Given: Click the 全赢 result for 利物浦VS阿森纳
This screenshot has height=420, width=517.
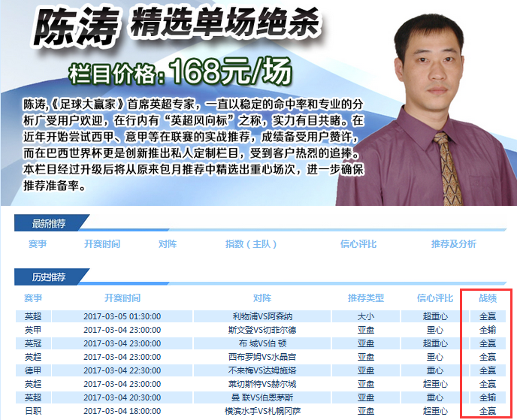Looking at the screenshot, I should 488,316.
